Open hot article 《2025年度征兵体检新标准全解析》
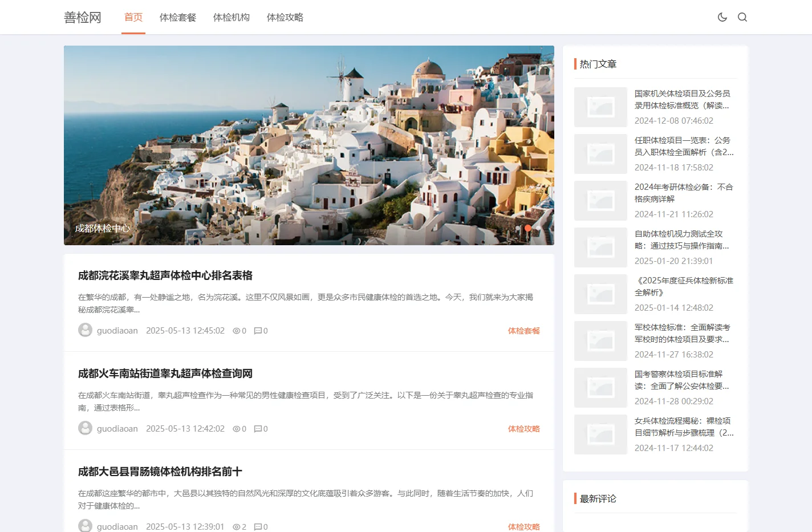The image size is (812, 532). [684, 286]
